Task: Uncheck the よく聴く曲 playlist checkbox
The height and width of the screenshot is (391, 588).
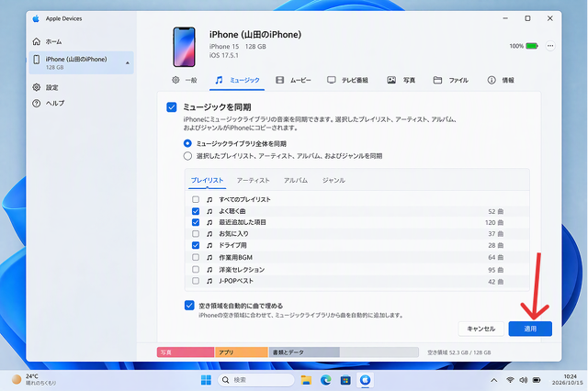Action: tap(196, 211)
